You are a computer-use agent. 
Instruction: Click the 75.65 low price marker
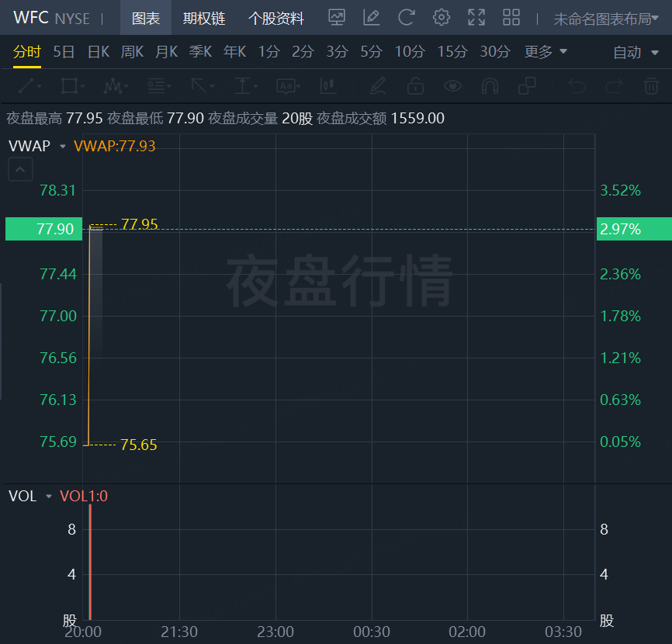[x=138, y=445]
